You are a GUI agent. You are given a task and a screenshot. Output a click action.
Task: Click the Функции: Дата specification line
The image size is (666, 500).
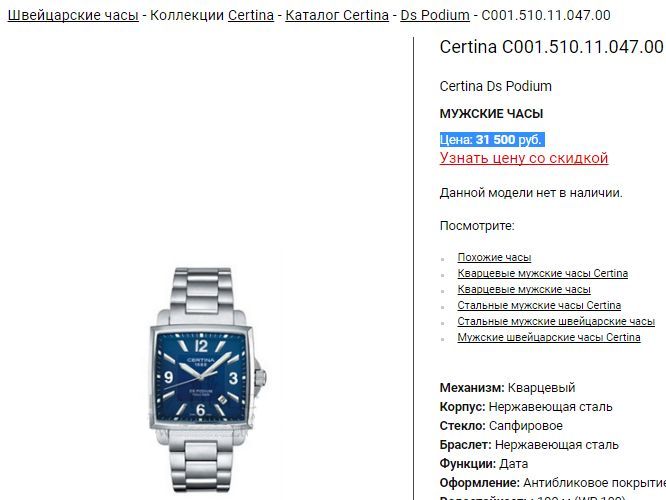(483, 464)
